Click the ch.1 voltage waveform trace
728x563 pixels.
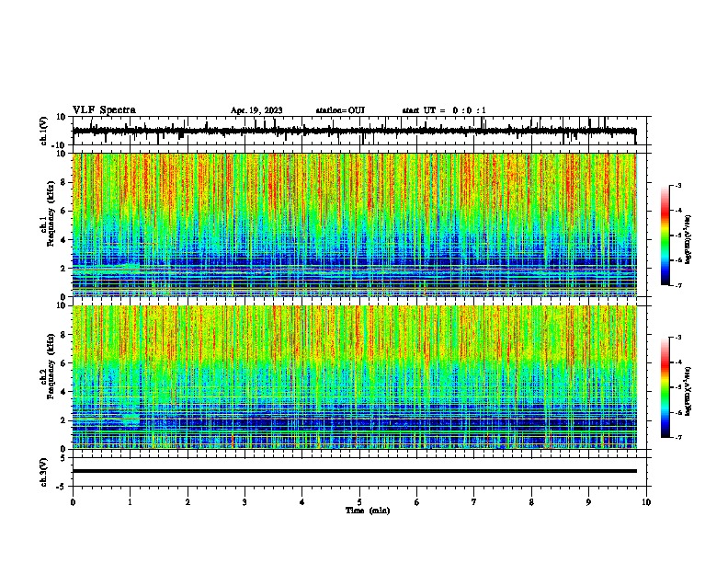point(354,131)
